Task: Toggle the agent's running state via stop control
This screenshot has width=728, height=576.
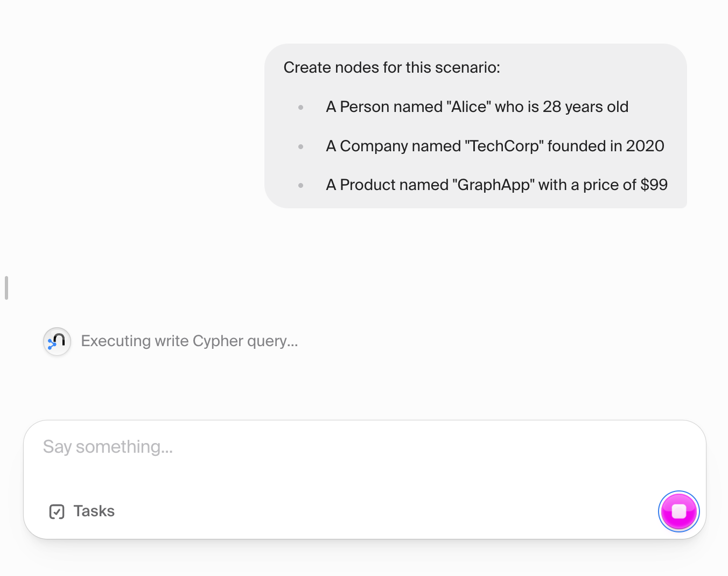Action: pos(678,511)
